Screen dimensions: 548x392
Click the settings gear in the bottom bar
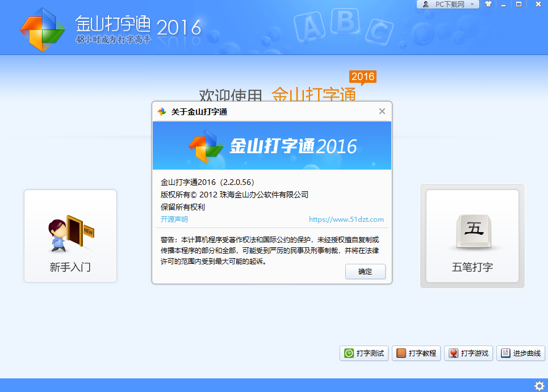tap(539, 386)
